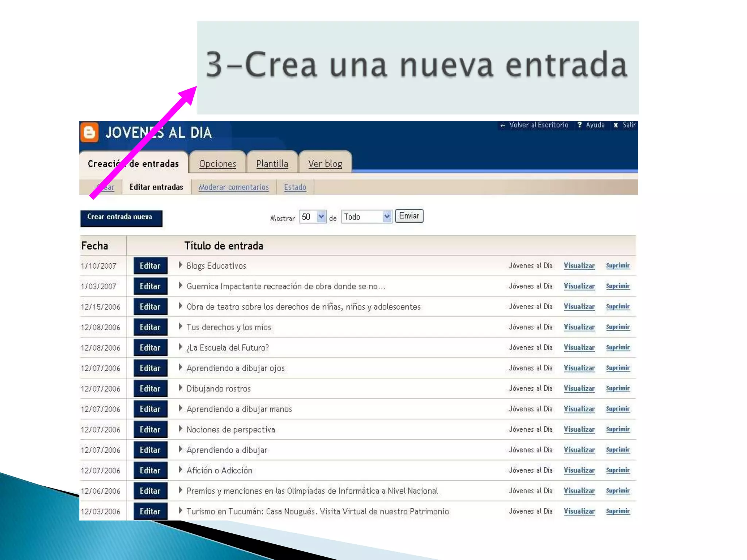Viewport: 747px width, 560px height.
Task: Expand the Afición o Adicción entry
Action: (x=180, y=470)
